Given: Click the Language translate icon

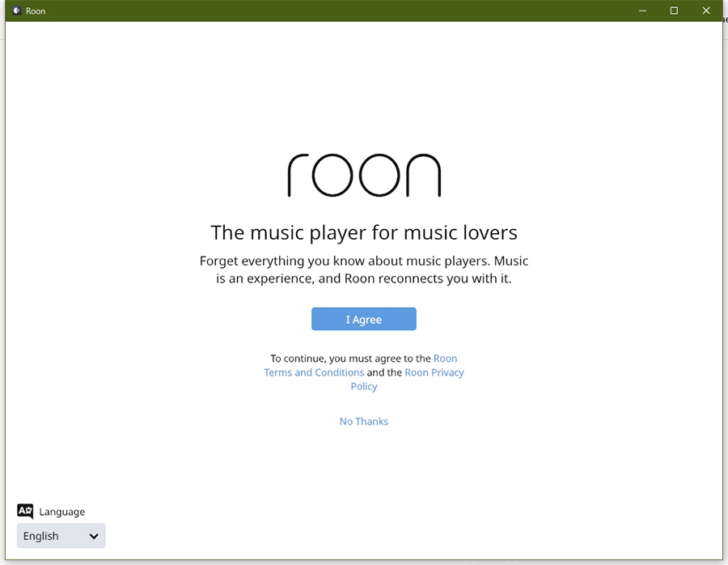Looking at the screenshot, I should [x=25, y=511].
